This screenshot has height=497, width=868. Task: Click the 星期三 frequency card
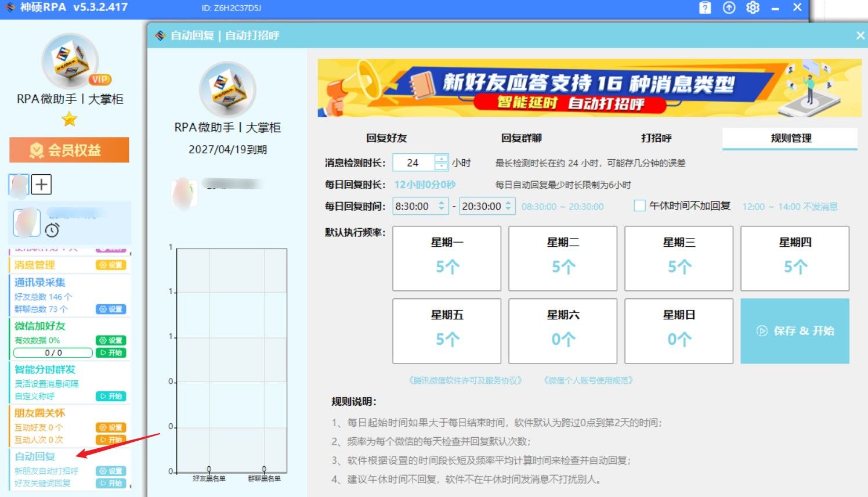[x=679, y=258]
